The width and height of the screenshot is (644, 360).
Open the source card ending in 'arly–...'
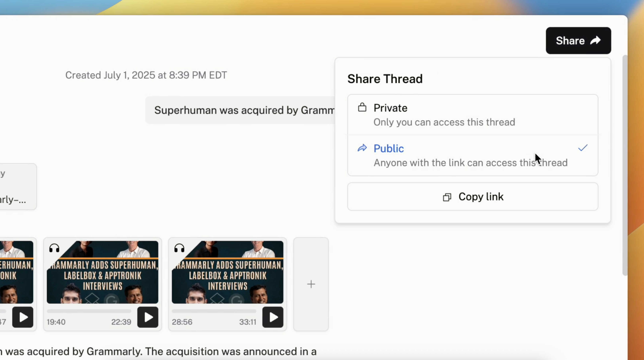(18, 187)
